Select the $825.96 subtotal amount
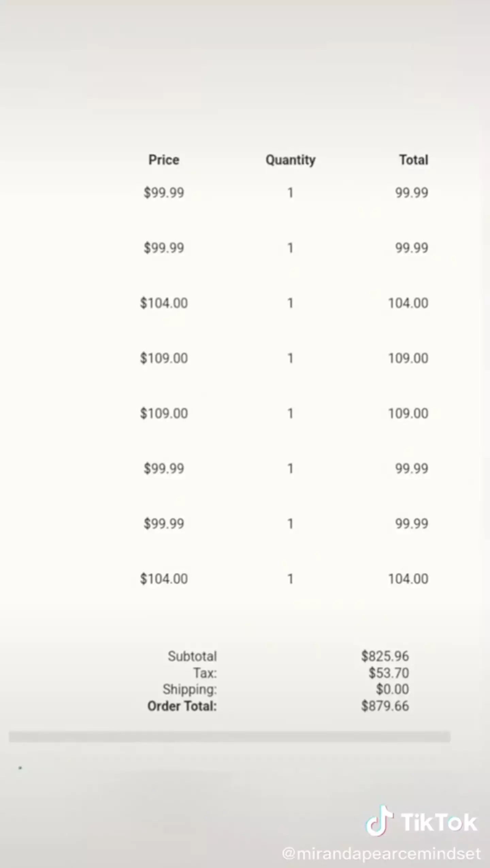 (385, 656)
